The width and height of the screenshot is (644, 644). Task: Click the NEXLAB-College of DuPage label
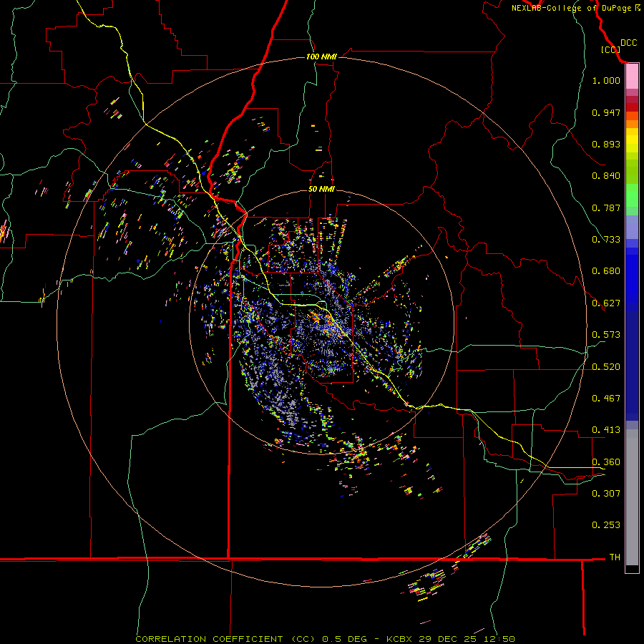(x=571, y=8)
